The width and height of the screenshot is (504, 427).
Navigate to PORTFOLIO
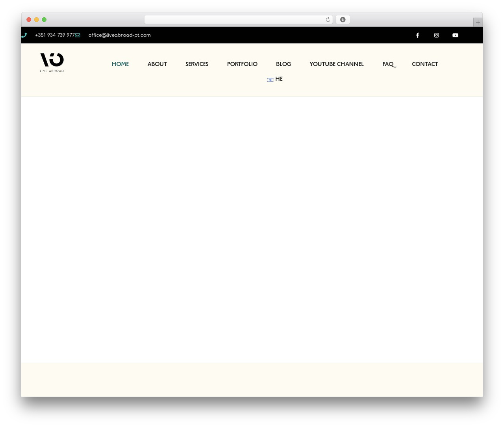tap(242, 64)
